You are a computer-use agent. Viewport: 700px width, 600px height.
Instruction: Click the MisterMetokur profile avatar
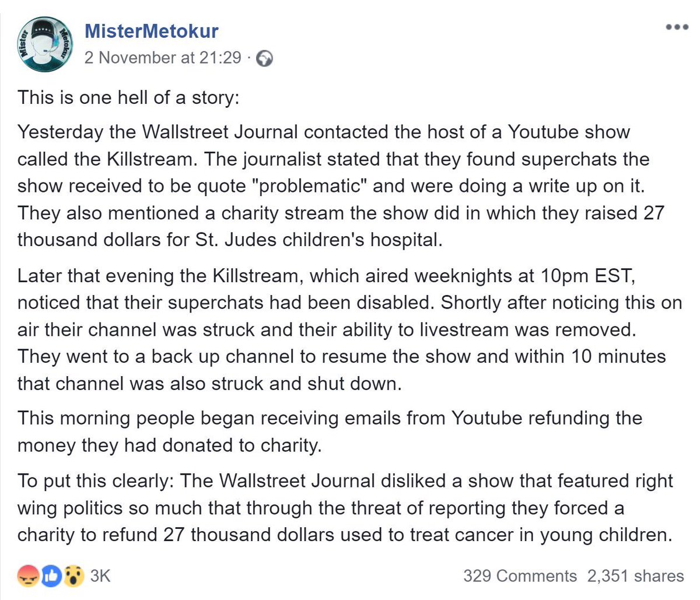(x=44, y=44)
